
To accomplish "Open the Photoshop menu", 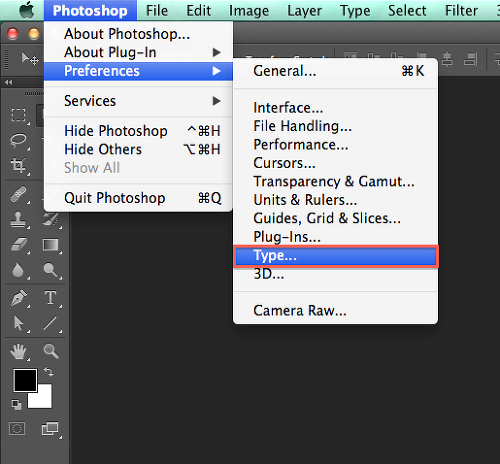I will pyautogui.click(x=90, y=11).
